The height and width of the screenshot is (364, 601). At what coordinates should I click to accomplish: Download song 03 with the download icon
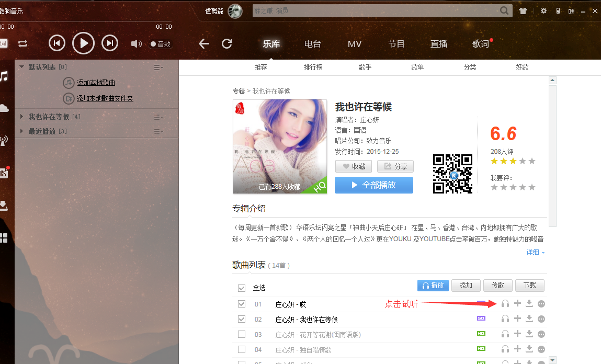click(x=529, y=334)
